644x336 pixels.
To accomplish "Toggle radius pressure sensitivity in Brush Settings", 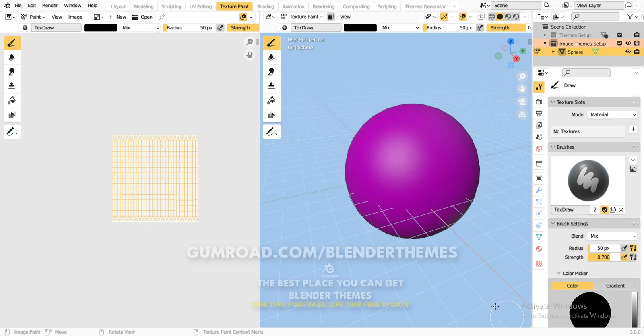I will coord(624,248).
